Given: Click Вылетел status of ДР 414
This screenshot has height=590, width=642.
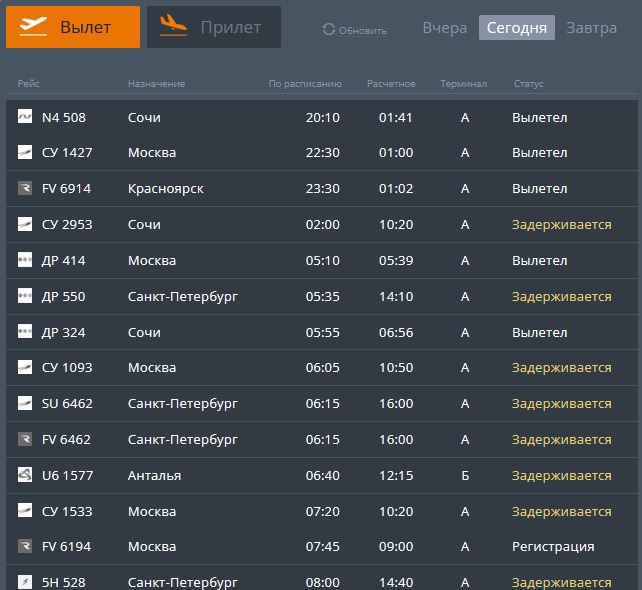Looking at the screenshot, I should [x=540, y=261].
